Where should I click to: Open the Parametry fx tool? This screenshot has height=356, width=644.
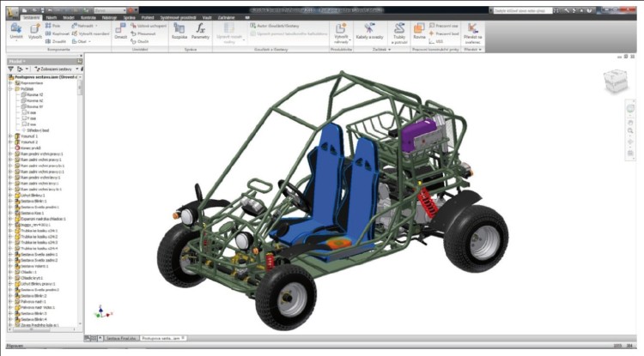tap(200, 29)
